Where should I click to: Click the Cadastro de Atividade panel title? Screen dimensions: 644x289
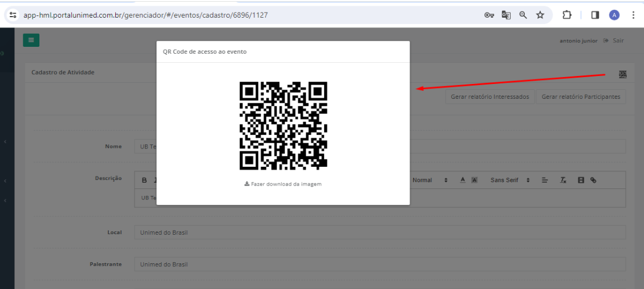click(x=63, y=73)
